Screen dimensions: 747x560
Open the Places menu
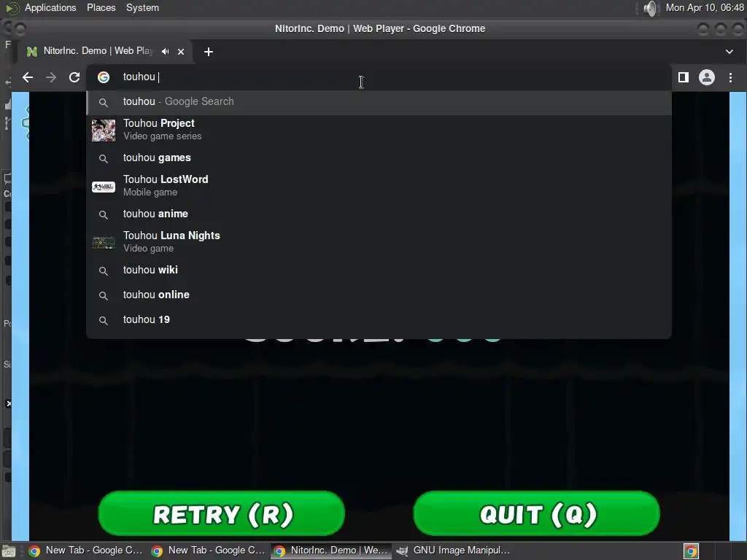click(x=101, y=7)
